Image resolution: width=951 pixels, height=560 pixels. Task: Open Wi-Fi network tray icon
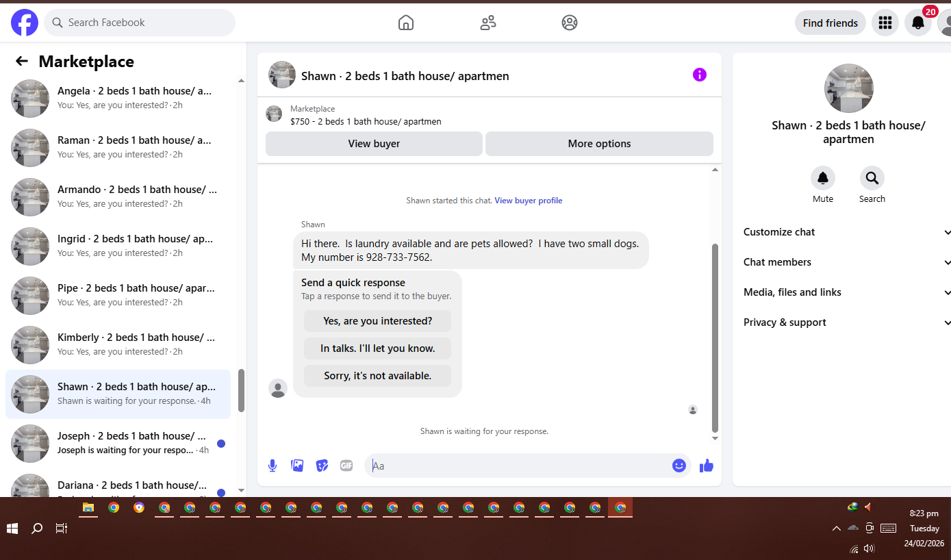pos(854,548)
